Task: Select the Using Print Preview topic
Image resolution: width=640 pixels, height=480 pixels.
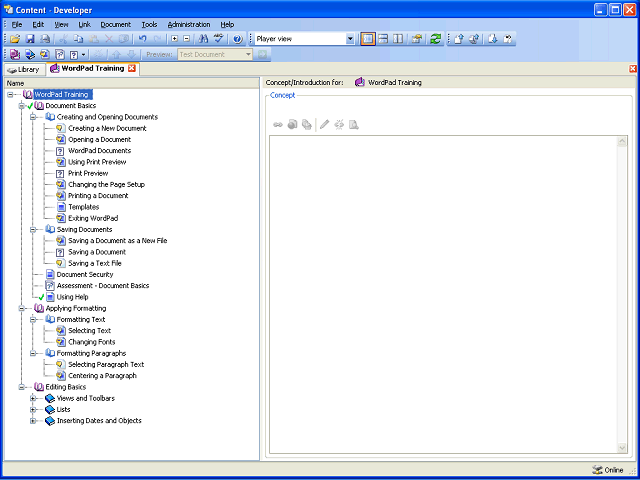Action: point(97,162)
